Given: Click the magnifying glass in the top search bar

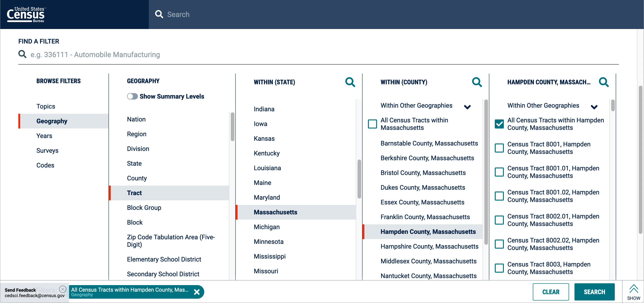Looking at the screenshot, I should point(159,14).
